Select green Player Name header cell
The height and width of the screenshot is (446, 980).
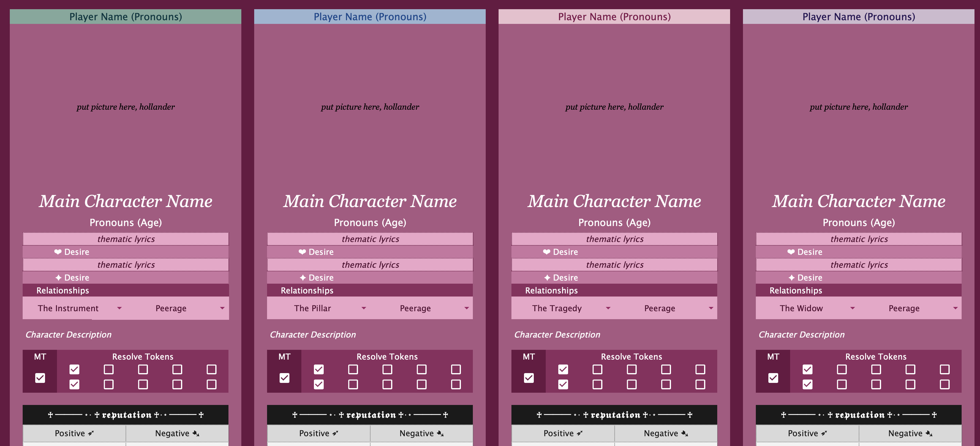coord(126,17)
